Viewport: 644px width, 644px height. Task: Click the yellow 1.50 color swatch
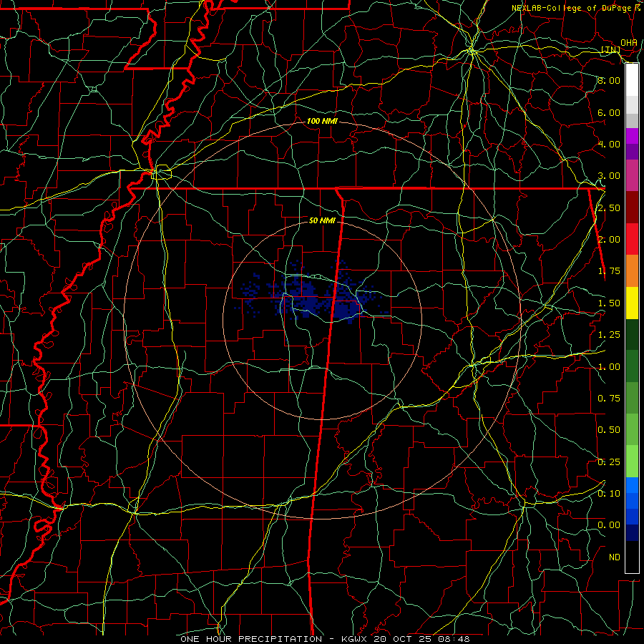tap(632, 303)
